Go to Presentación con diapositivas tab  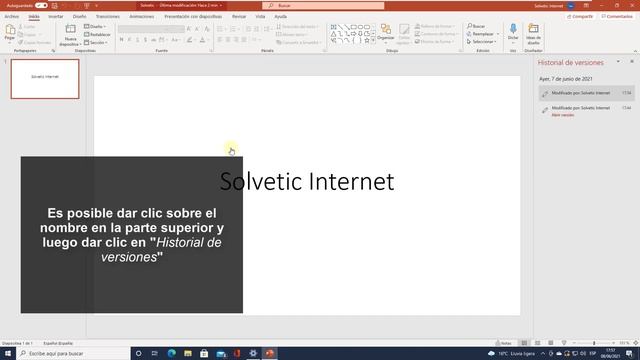click(x=193, y=16)
